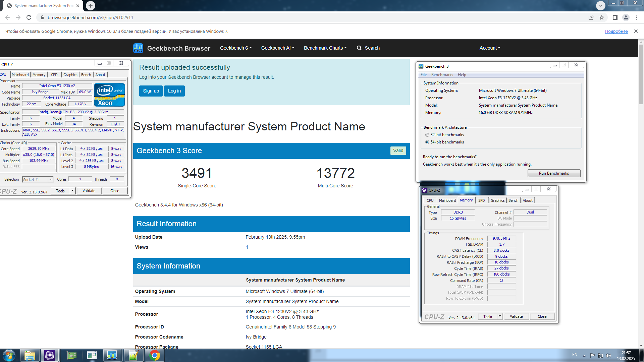644x362 pixels.
Task: Open File Explorer from taskbar
Action: (30, 355)
